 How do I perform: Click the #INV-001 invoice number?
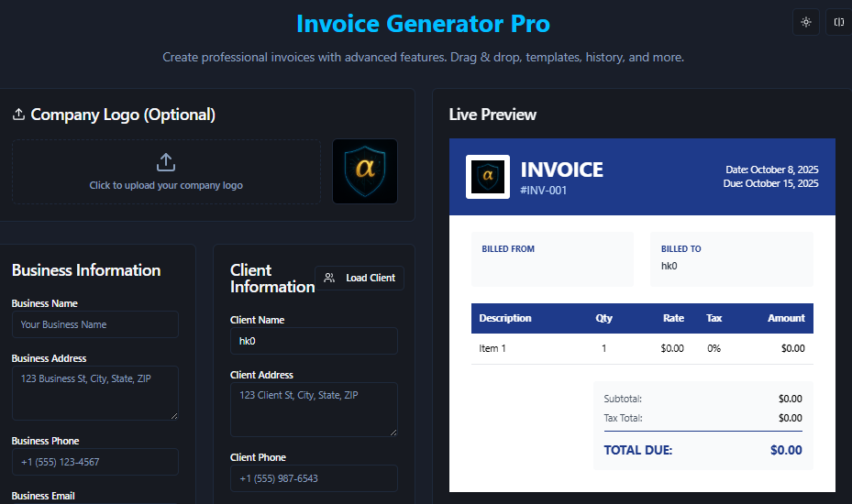543,190
